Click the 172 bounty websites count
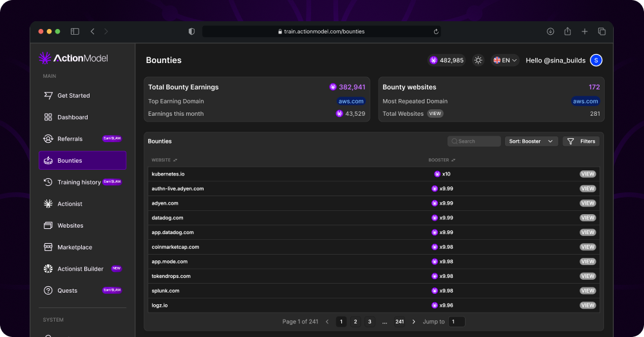Viewport: 644px width, 337px height. click(594, 87)
